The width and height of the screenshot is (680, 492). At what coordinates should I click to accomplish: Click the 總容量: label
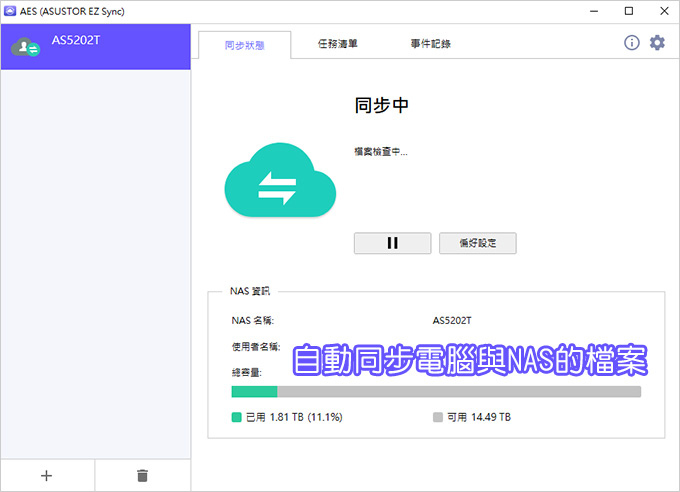(246, 373)
